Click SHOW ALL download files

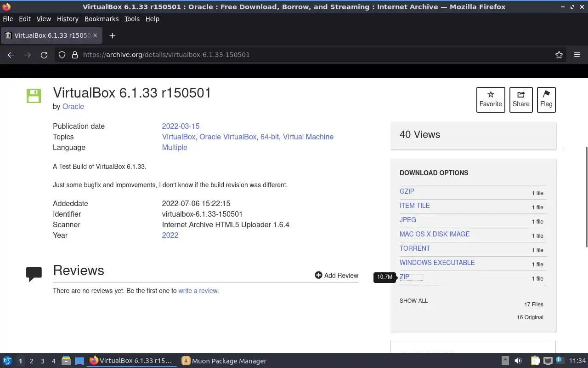pyautogui.click(x=413, y=301)
